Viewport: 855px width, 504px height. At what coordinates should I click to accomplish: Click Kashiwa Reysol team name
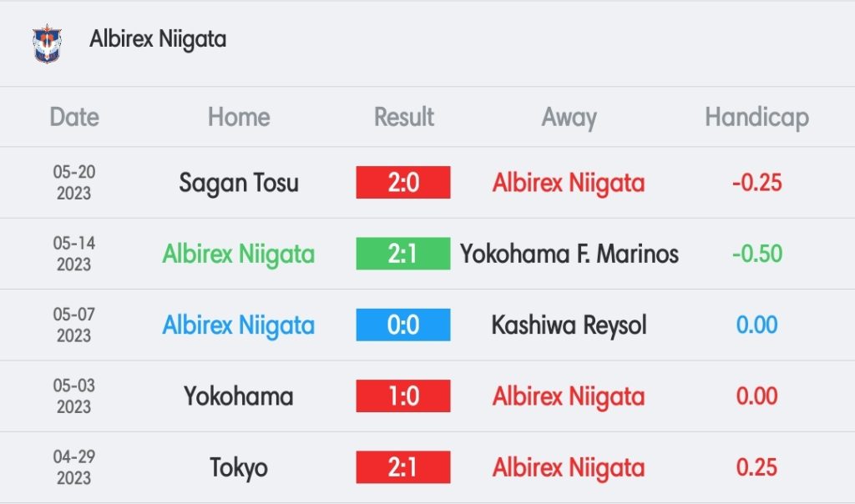[x=569, y=325]
